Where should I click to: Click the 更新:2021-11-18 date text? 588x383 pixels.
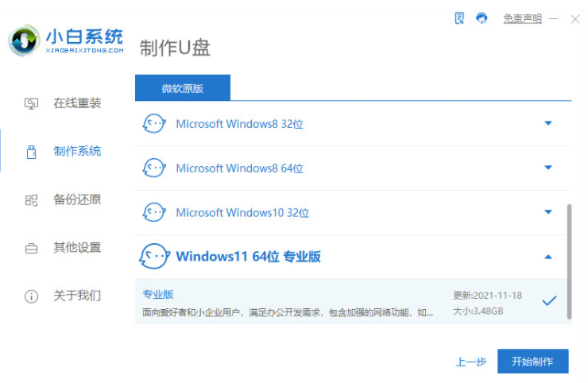487,296
